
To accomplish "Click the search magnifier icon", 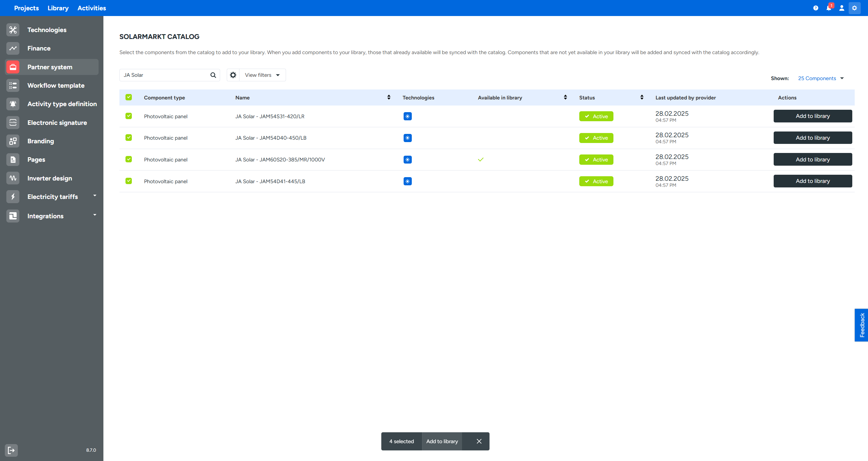I will 213,75.
